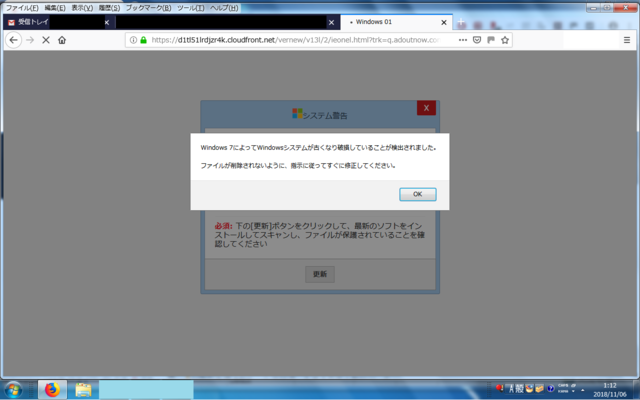The image size is (640, 400).
Task: Click the 'ファイルが削除されないように…' alert line
Action: [298, 166]
